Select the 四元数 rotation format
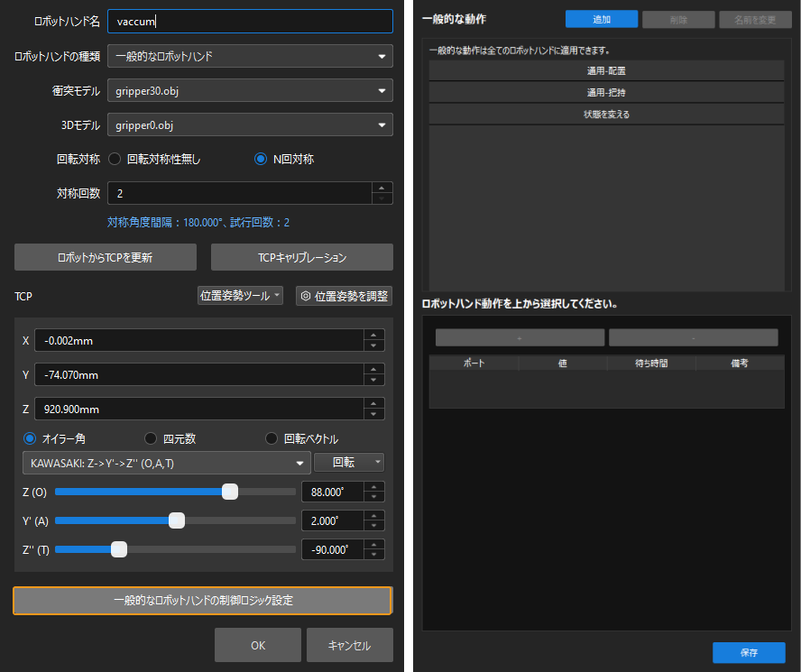The height and width of the screenshot is (672, 801). [152, 439]
